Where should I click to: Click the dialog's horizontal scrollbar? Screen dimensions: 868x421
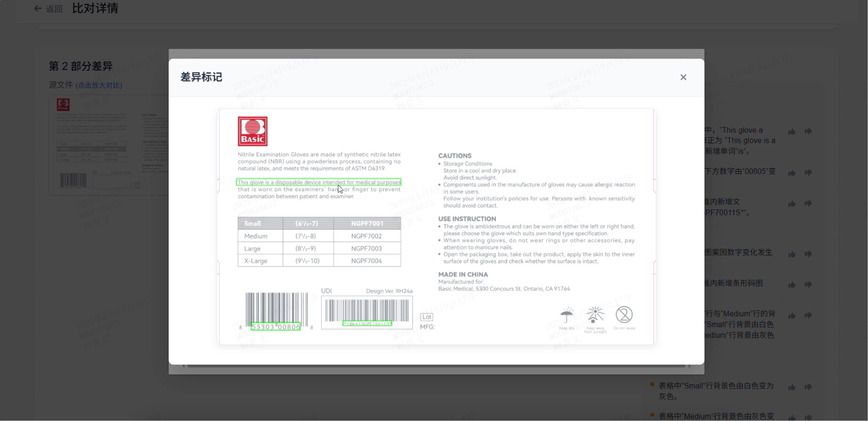tap(436, 366)
